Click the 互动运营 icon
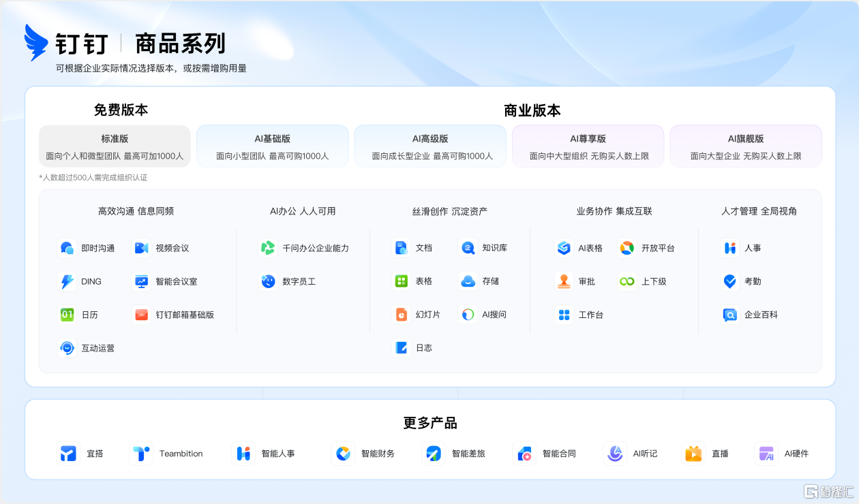 click(67, 348)
